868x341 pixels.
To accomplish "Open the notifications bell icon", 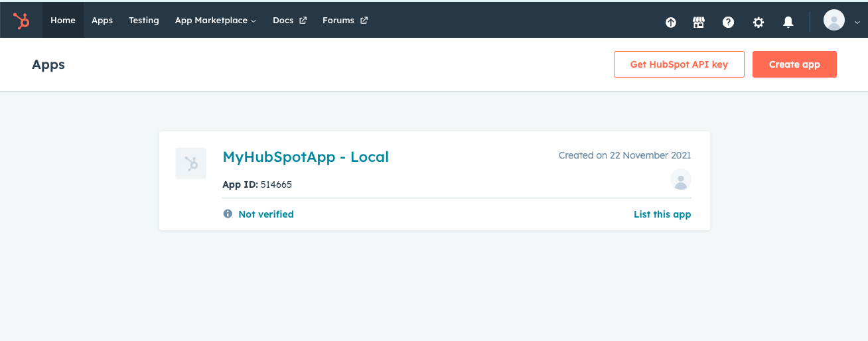I will pyautogui.click(x=788, y=22).
